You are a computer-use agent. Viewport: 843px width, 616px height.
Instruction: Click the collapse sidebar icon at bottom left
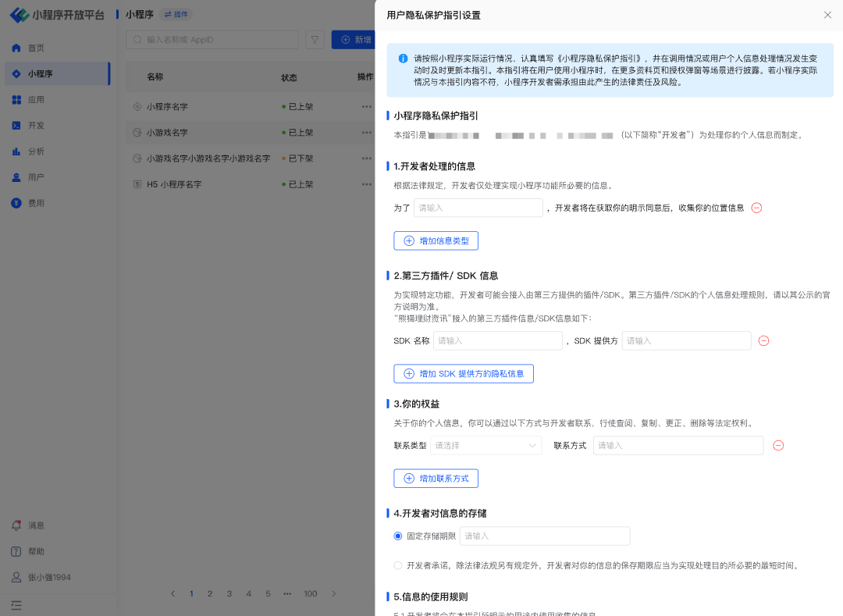[16, 605]
